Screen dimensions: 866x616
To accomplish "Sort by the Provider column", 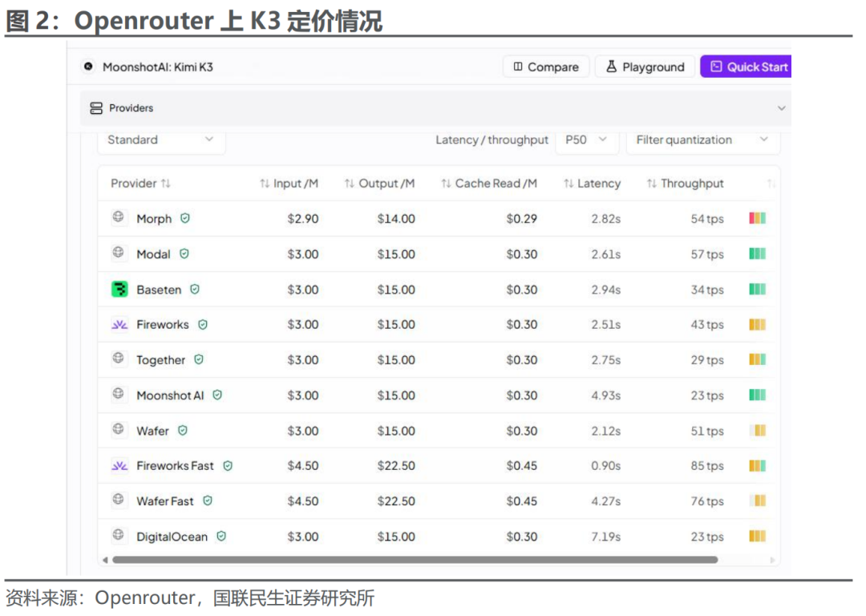I will point(141,184).
